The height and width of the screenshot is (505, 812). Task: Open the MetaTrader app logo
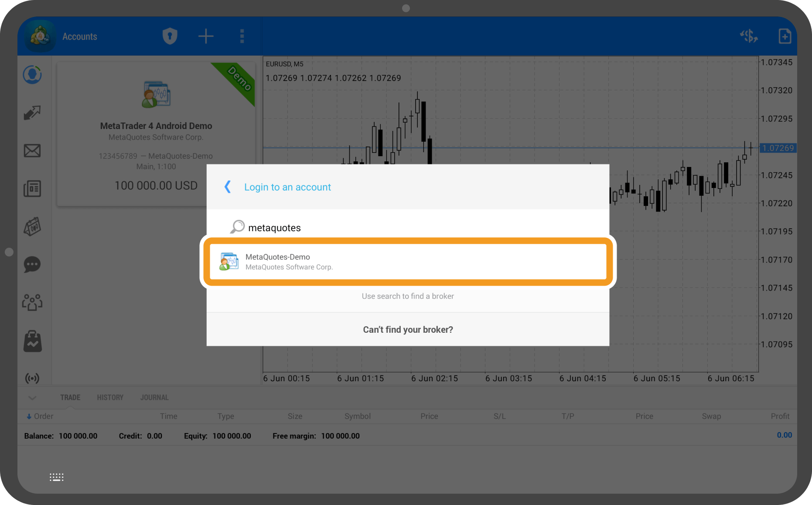click(x=40, y=36)
